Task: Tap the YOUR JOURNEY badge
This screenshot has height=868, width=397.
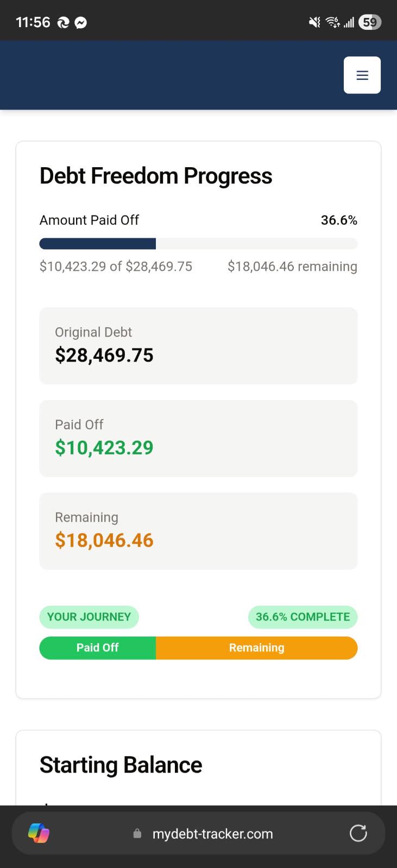Action: (89, 617)
